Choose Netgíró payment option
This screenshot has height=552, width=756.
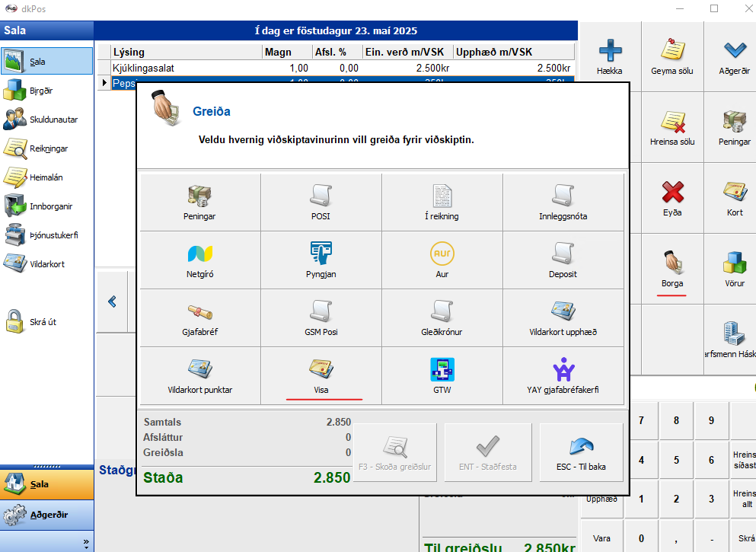pos(200,260)
